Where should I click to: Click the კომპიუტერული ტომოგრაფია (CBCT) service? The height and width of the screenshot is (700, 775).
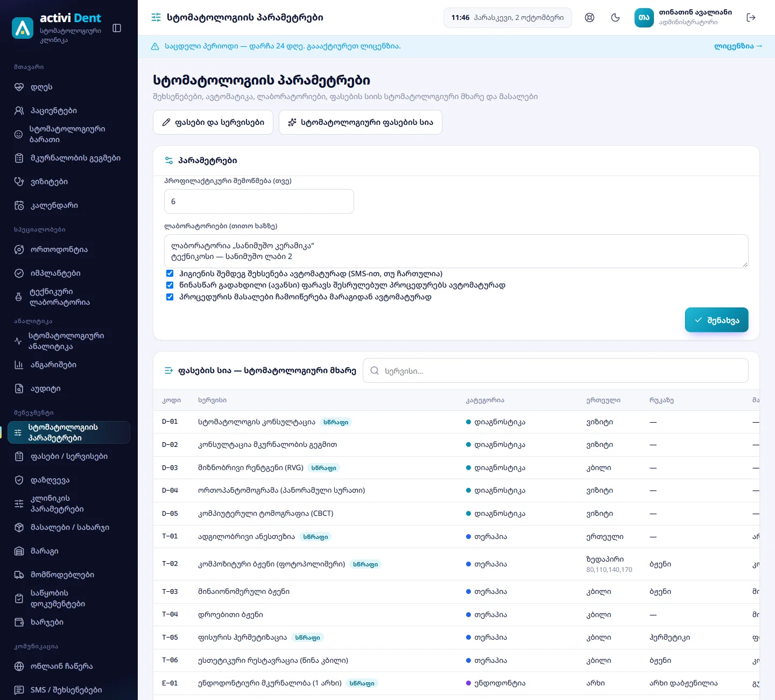point(266,514)
